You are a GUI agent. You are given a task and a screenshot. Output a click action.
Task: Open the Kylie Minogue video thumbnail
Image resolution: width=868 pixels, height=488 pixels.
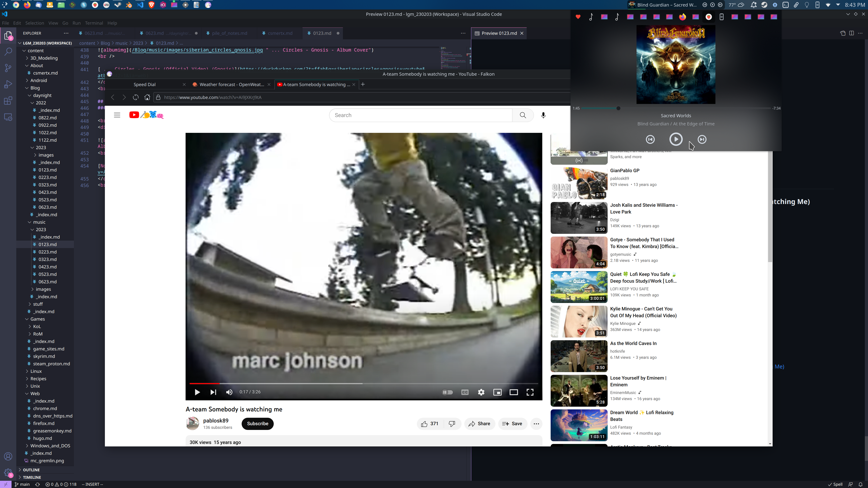pyautogui.click(x=579, y=321)
